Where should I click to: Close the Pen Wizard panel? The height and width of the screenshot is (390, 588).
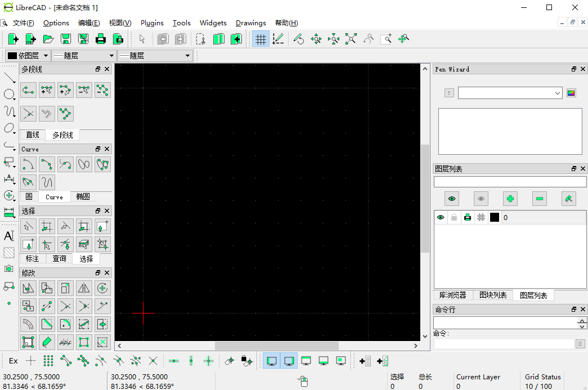[583, 69]
